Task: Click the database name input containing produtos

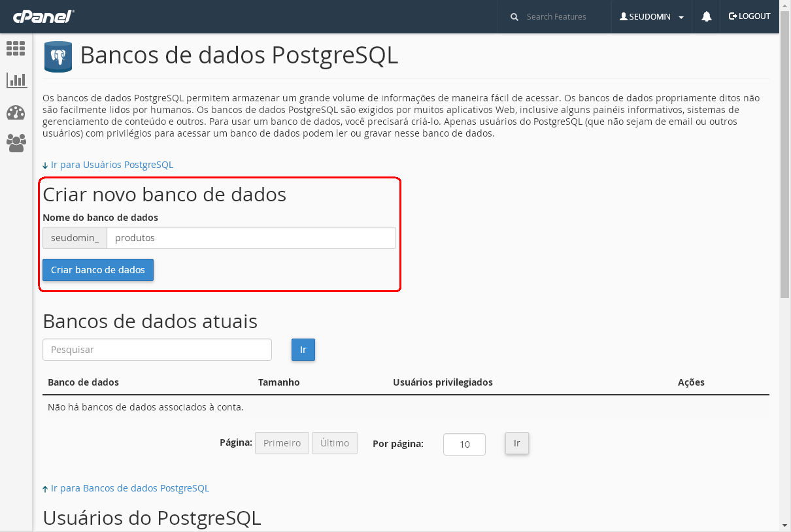Action: click(x=251, y=238)
